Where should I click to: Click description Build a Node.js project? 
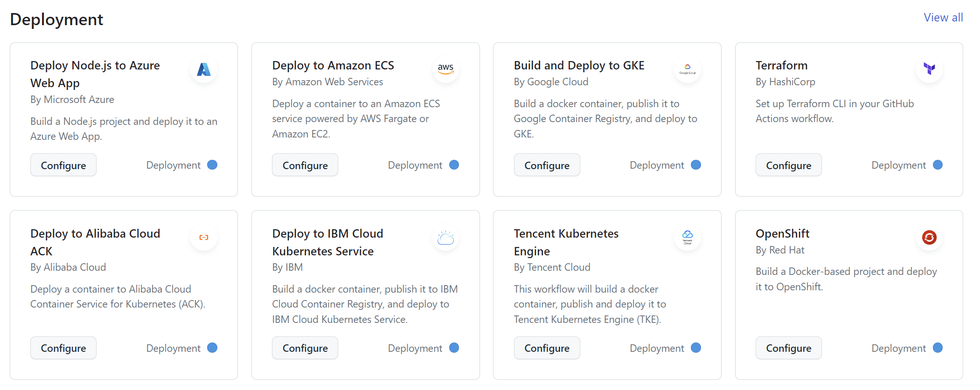(124, 129)
